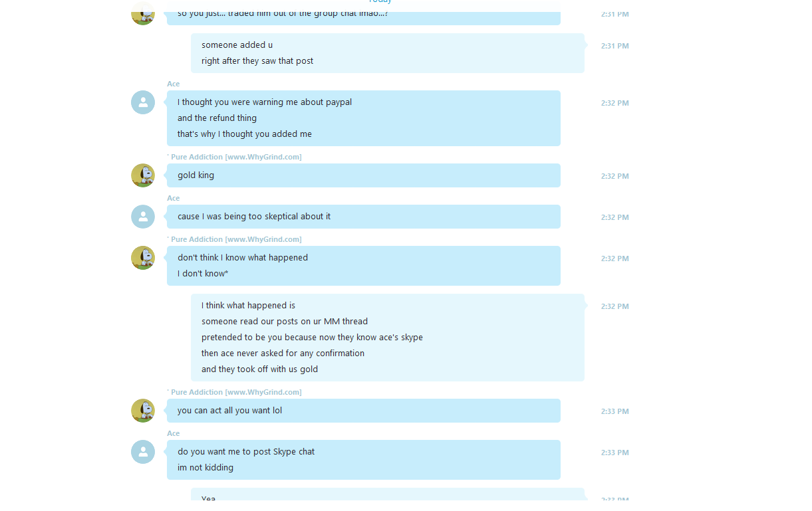The image size is (812, 511).
Task: Click the 2:33 PM timestamp beside 'you can act all you want lol'
Action: point(615,411)
